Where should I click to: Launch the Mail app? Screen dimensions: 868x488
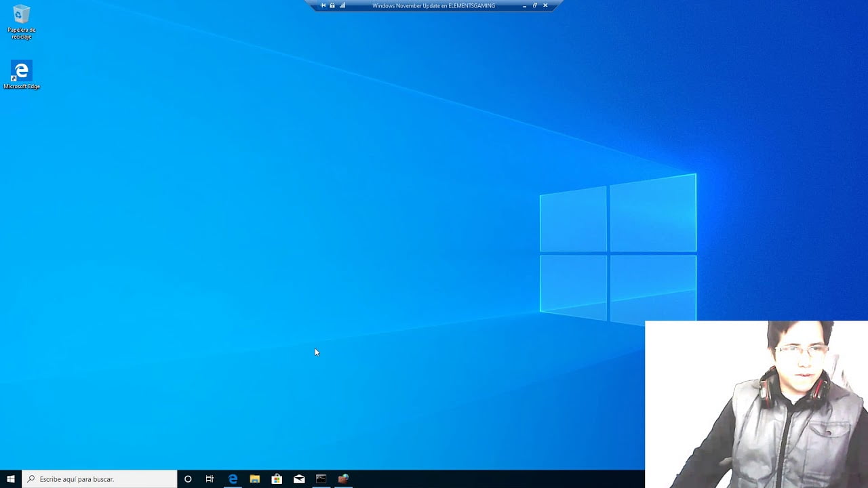(299, 479)
